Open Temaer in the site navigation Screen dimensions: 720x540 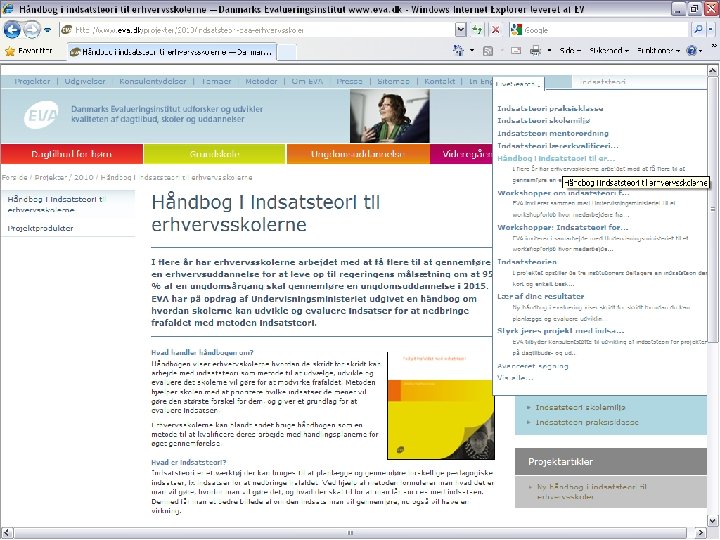[x=216, y=81]
